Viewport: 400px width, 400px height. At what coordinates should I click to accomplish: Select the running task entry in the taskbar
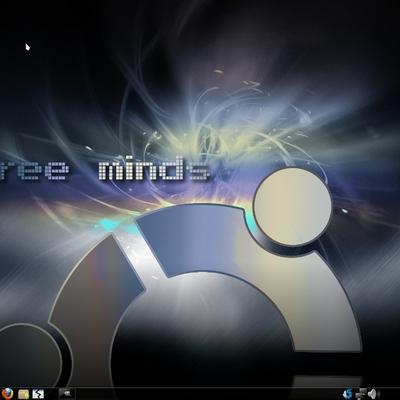67,394
